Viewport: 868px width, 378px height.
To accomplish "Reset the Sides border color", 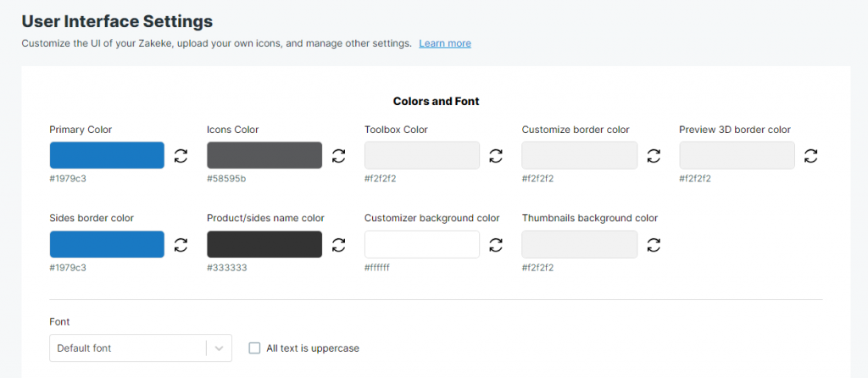I will pos(181,245).
